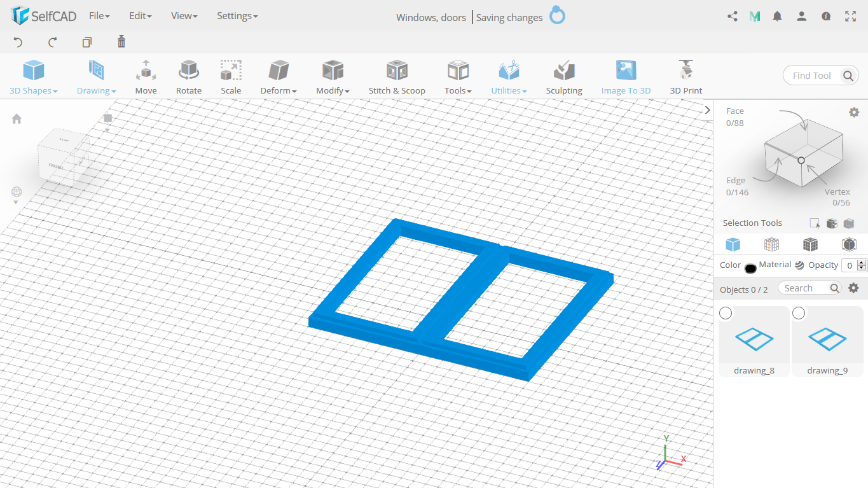The width and height of the screenshot is (868, 488).
Task: Select Vertex on the selection cube
Action: click(x=837, y=197)
